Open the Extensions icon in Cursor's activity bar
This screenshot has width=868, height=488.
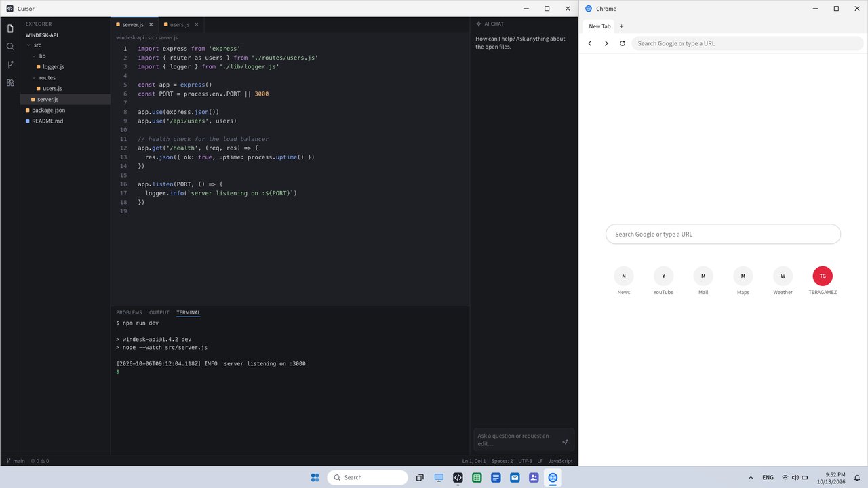coord(10,83)
